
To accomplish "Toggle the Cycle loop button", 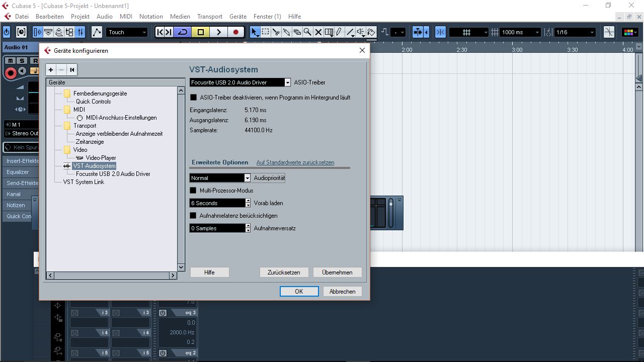I will (x=183, y=32).
